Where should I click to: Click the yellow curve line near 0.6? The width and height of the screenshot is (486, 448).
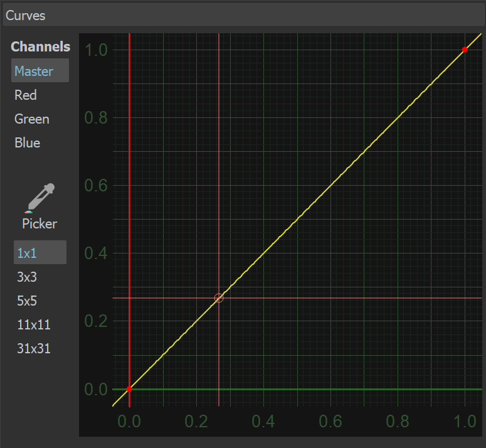(330, 185)
